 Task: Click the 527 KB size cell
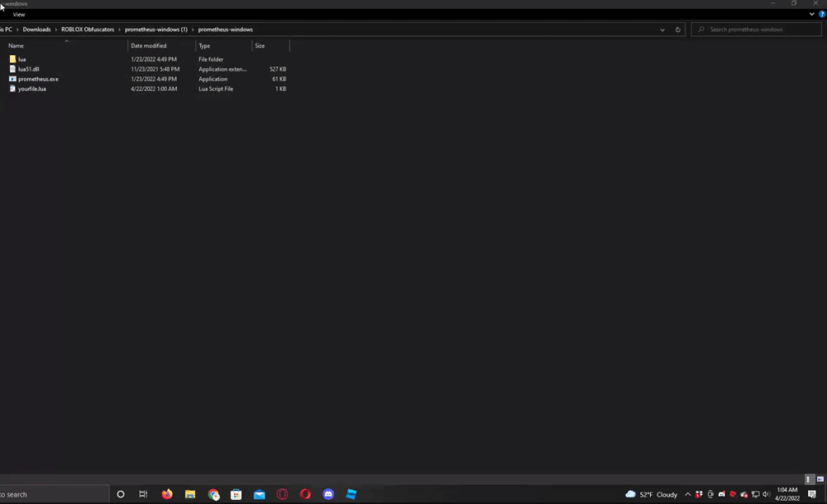coord(278,69)
